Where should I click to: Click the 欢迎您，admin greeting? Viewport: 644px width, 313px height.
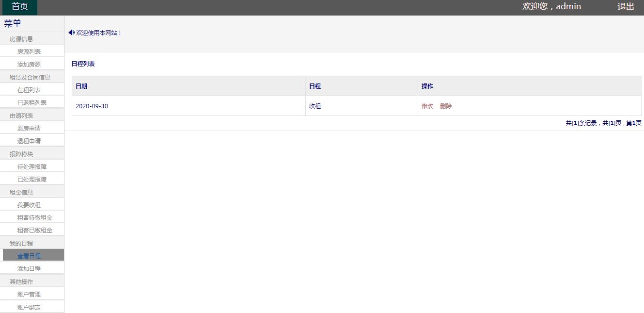tap(551, 7)
